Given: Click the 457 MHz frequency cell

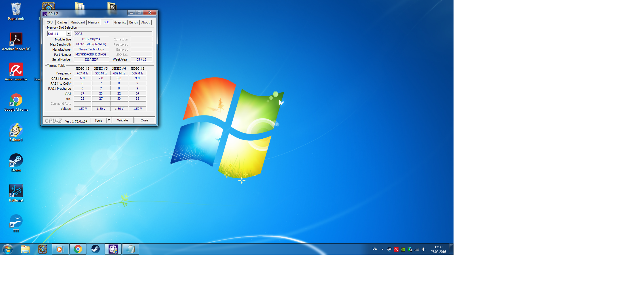Looking at the screenshot, I should tap(82, 73).
